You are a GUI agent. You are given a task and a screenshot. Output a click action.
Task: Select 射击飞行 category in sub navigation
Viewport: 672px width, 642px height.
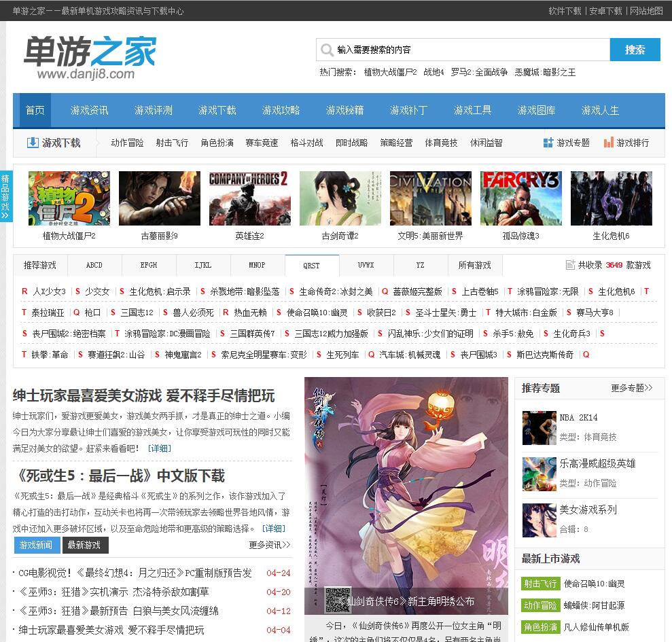(172, 143)
